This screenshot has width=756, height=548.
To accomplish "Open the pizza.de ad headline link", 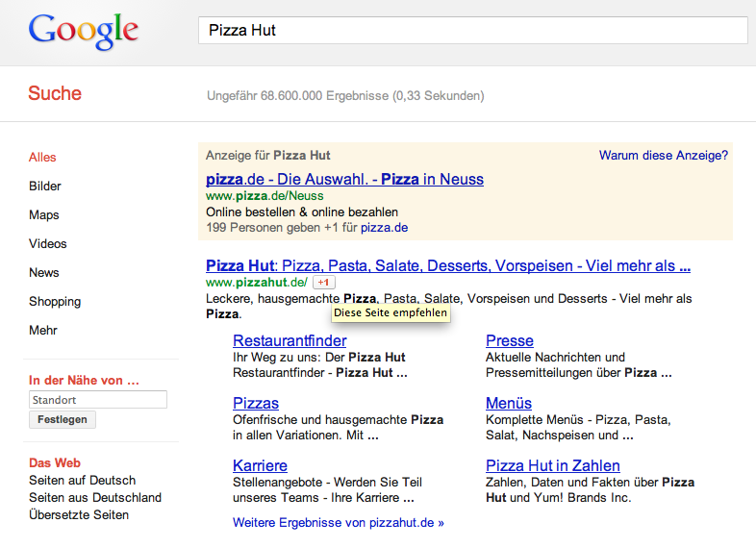I will pyautogui.click(x=344, y=180).
